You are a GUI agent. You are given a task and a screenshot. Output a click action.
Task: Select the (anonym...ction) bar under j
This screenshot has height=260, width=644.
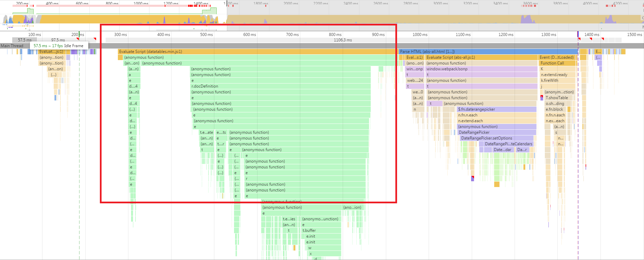(x=559, y=92)
